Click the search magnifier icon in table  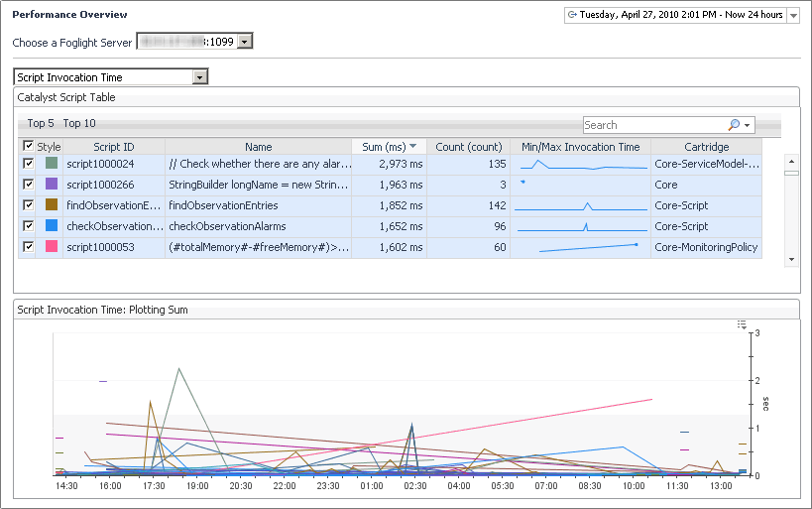pos(734,125)
